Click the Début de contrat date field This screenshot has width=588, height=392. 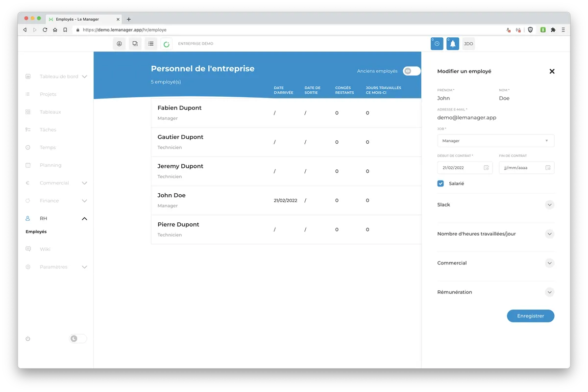click(465, 168)
